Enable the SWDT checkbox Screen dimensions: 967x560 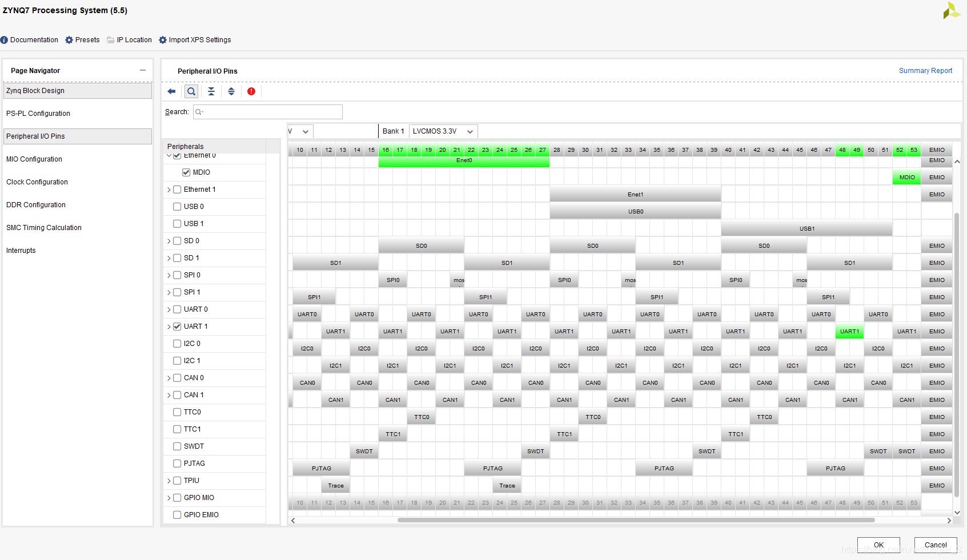coord(177,446)
